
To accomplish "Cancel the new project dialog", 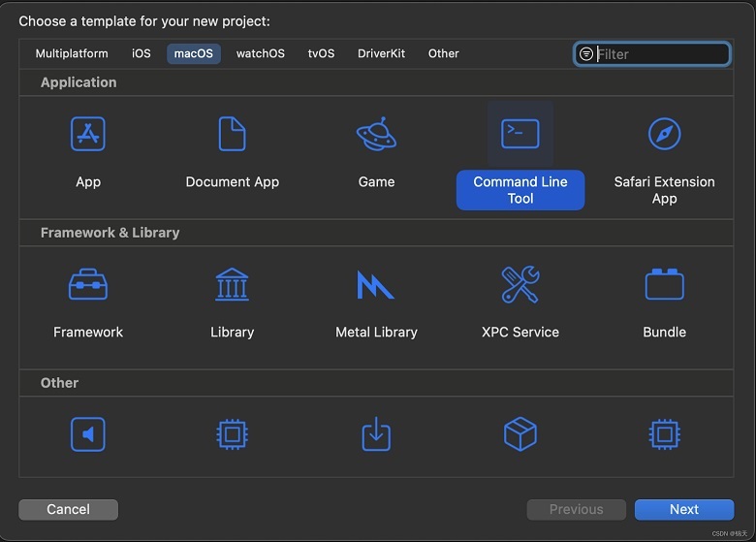I will tap(68, 509).
